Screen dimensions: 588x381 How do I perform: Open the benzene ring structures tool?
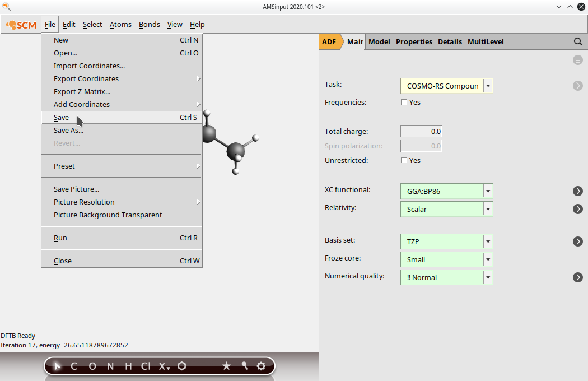[x=182, y=366]
